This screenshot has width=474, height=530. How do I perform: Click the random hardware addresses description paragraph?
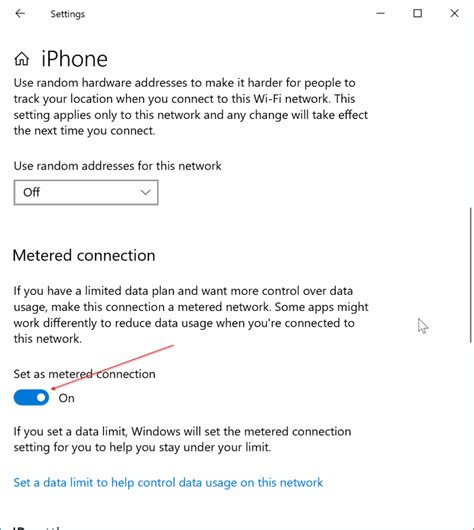tap(191, 107)
